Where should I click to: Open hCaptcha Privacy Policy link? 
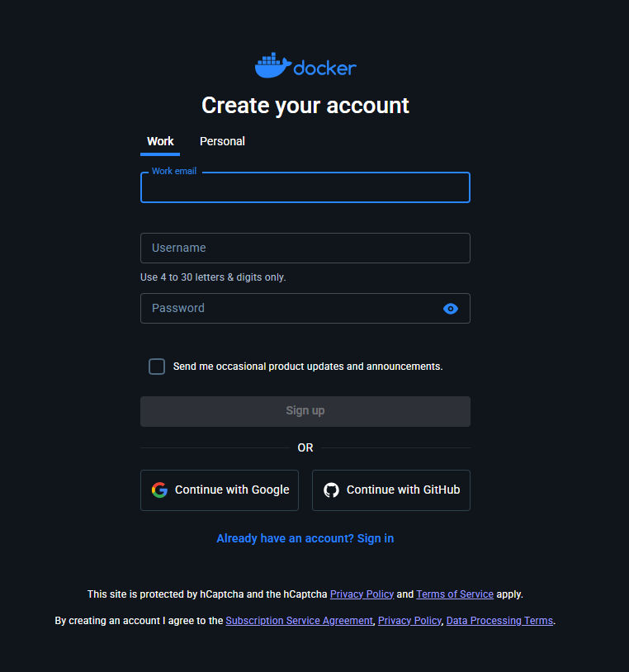click(x=362, y=594)
